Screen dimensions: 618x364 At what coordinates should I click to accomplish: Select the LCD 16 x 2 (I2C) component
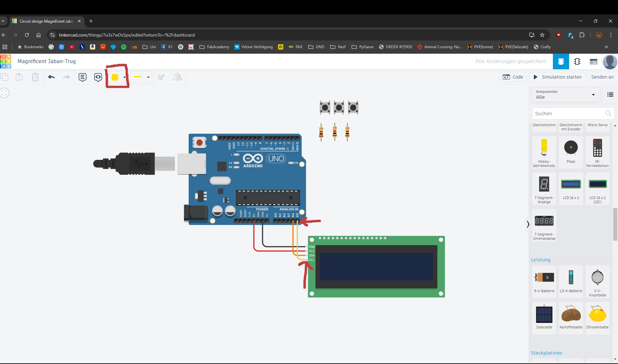597,189
